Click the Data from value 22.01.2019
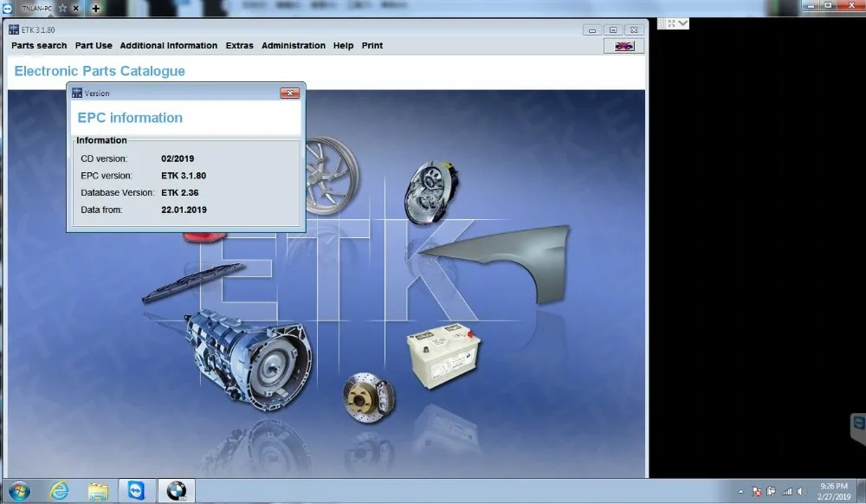 [184, 210]
